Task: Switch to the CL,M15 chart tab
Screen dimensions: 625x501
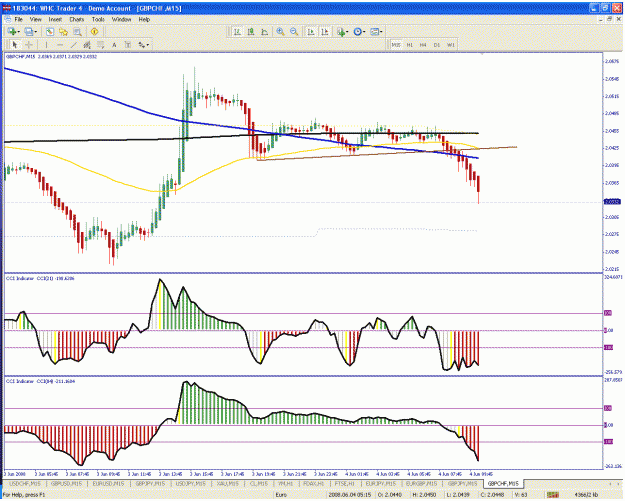Action: tap(259, 483)
